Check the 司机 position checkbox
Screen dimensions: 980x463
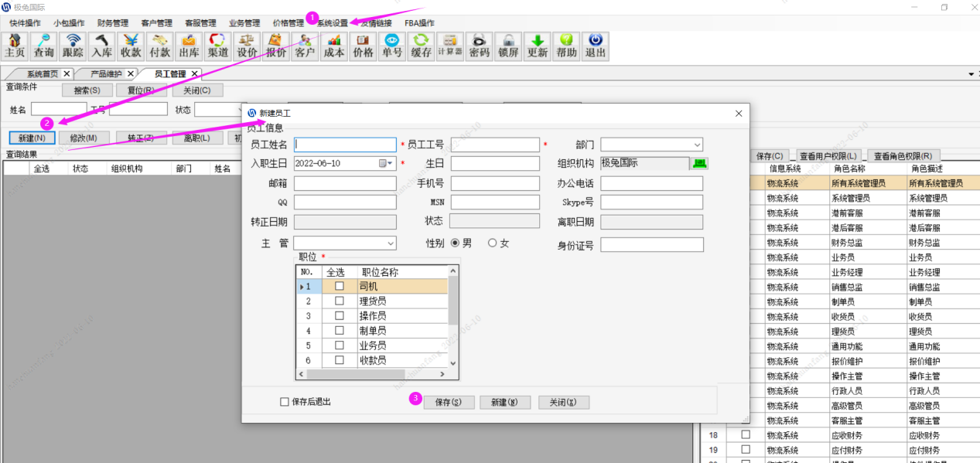(x=338, y=285)
